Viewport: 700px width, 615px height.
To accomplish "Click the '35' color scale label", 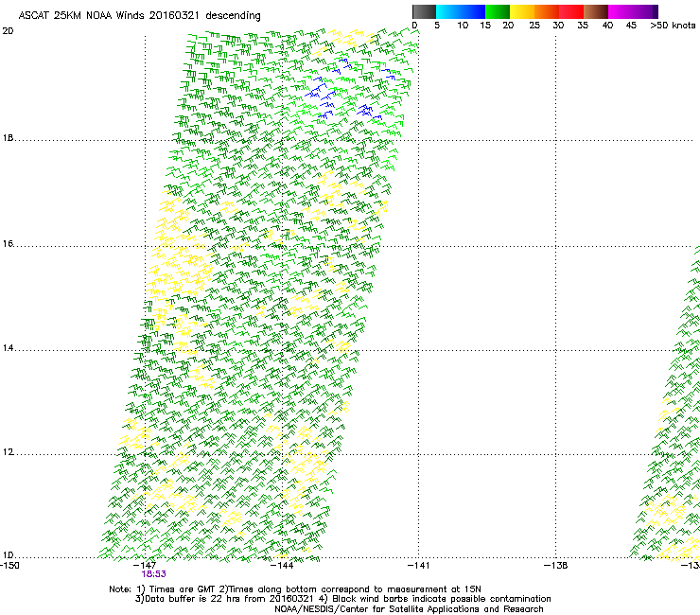I will tap(583, 26).
